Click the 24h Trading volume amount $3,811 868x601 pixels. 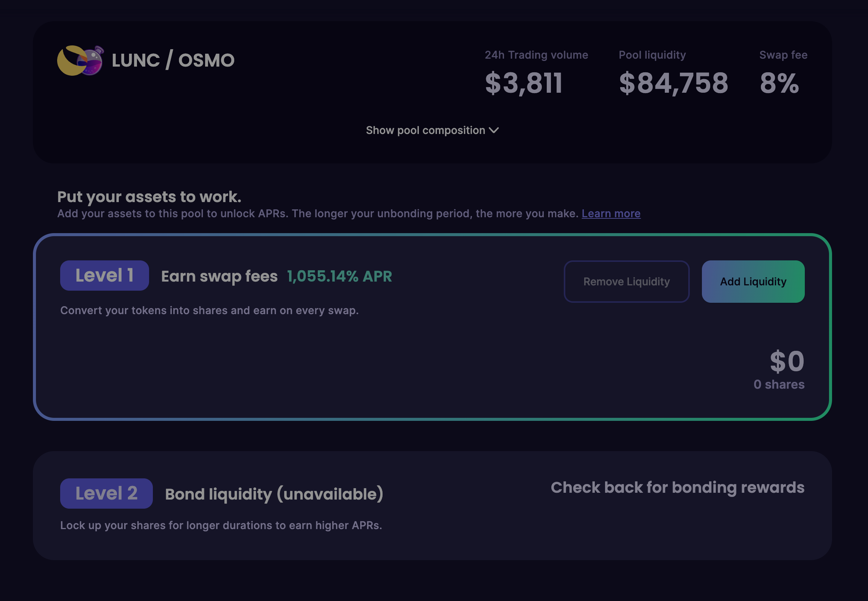[x=524, y=83]
